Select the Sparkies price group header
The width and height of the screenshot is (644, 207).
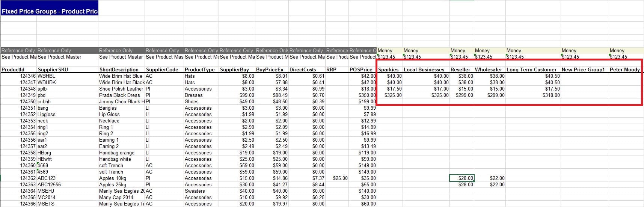click(x=390, y=70)
